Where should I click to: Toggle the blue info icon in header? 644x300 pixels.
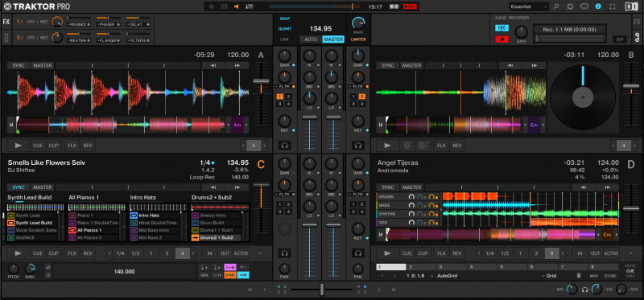tap(598, 6)
